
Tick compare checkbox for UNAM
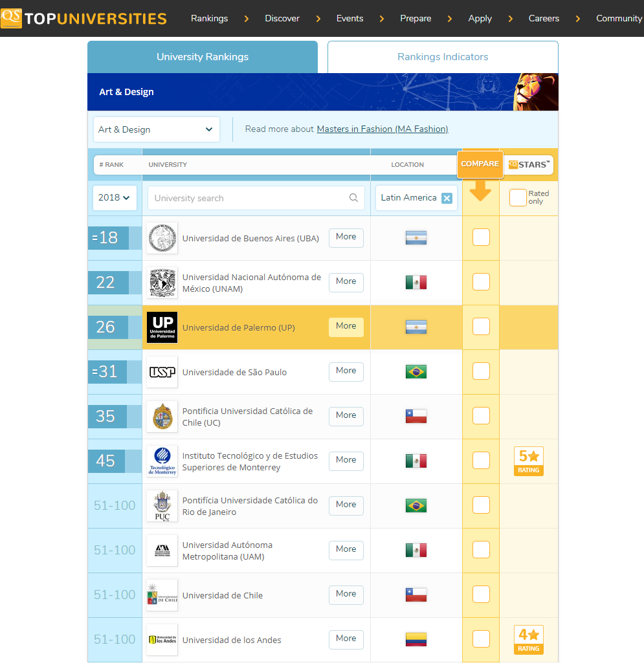481,282
